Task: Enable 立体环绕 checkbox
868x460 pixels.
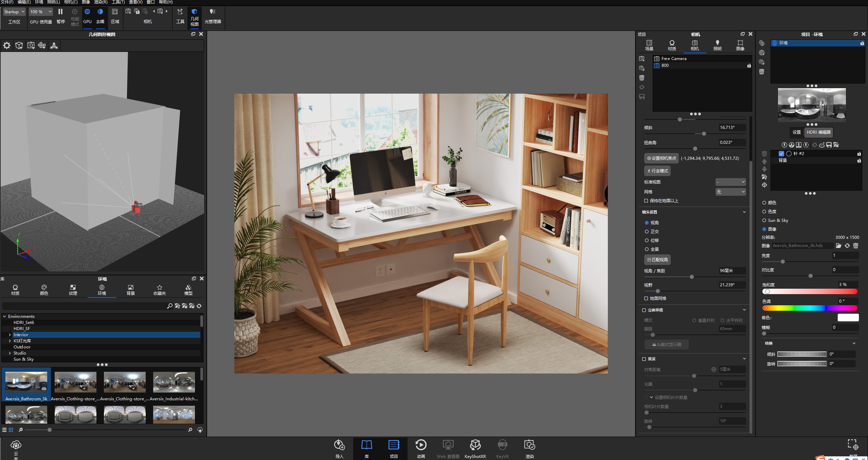Action: click(644, 310)
